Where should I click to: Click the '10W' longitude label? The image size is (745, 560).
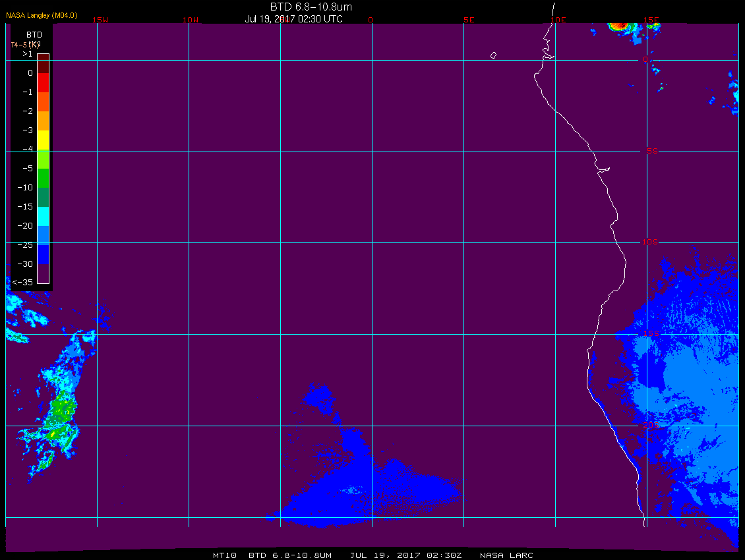coord(191,20)
